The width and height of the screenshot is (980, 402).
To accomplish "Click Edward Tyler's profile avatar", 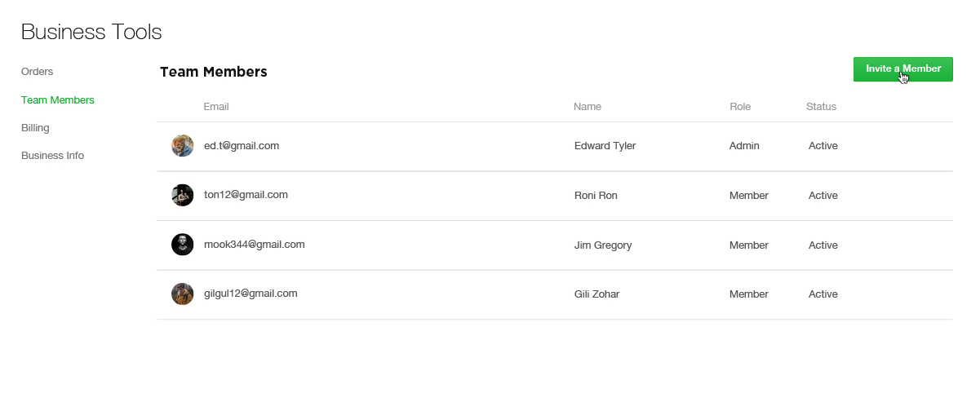I will point(182,146).
